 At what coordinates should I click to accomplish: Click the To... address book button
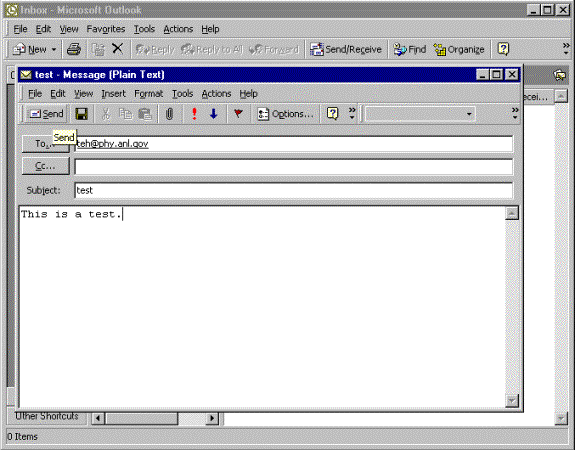pos(45,144)
